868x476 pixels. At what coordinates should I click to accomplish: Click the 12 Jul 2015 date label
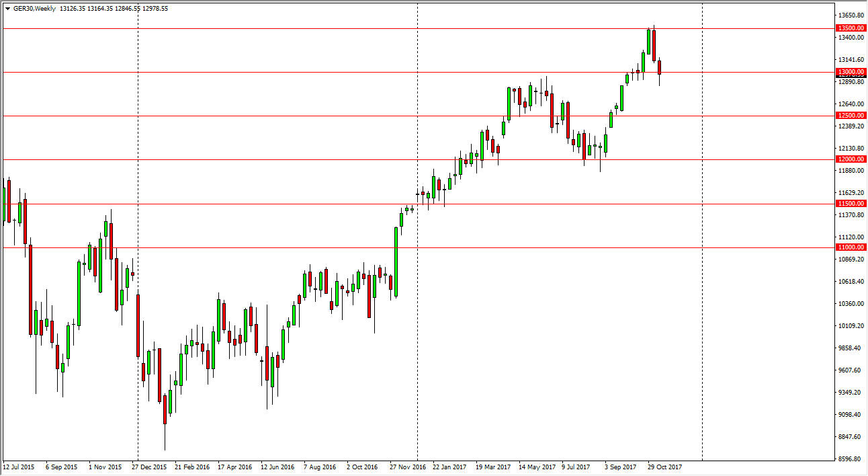tap(19, 467)
